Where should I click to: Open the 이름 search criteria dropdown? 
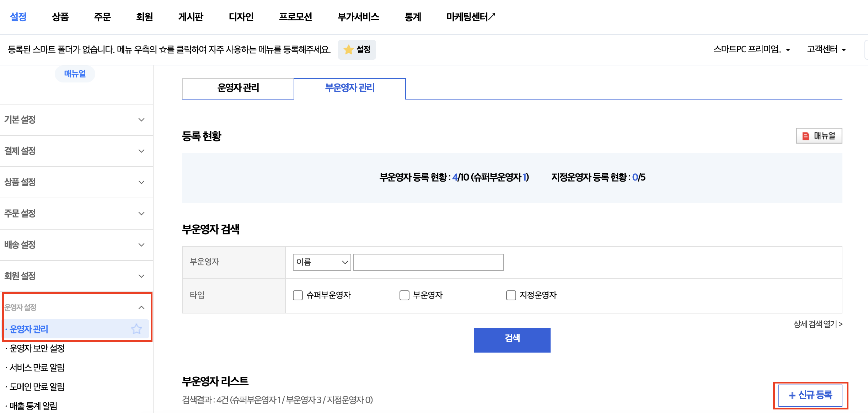point(321,262)
